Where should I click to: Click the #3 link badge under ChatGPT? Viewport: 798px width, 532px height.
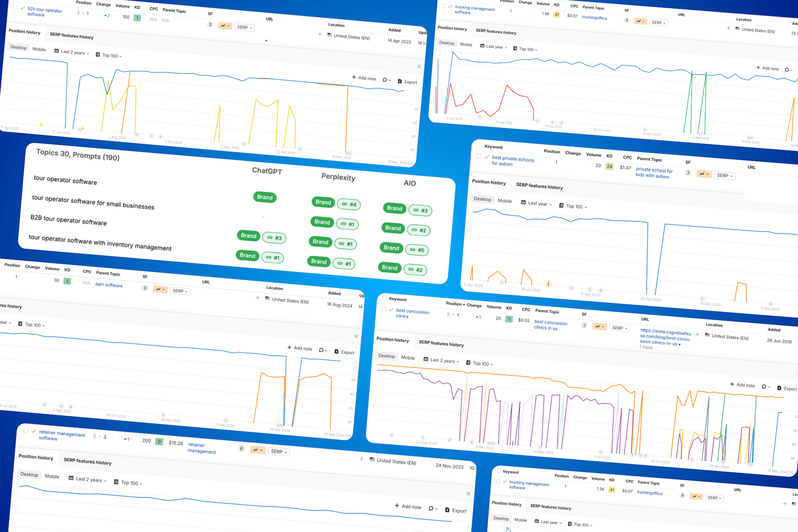(x=274, y=237)
